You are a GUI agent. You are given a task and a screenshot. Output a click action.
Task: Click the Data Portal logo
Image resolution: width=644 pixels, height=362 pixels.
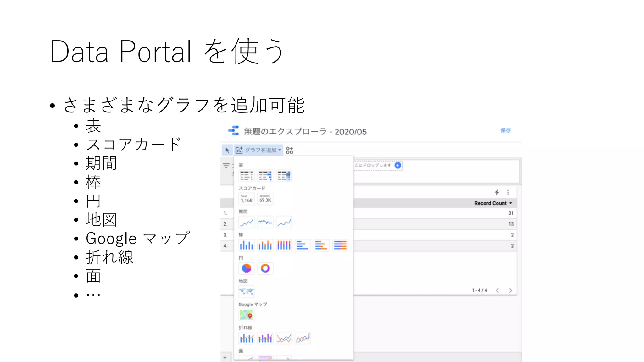pyautogui.click(x=234, y=131)
